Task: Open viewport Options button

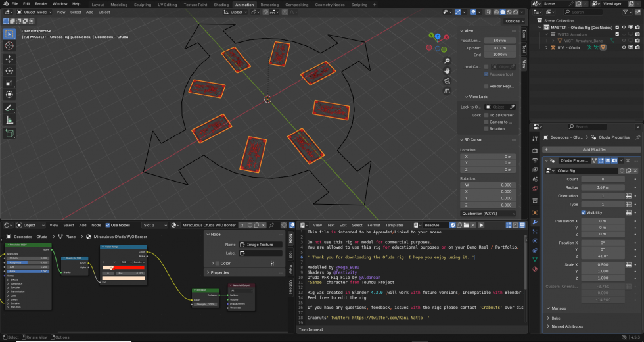Action: tap(515, 21)
